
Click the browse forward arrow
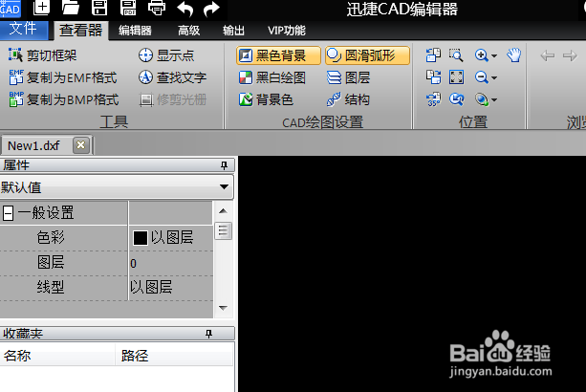click(570, 56)
